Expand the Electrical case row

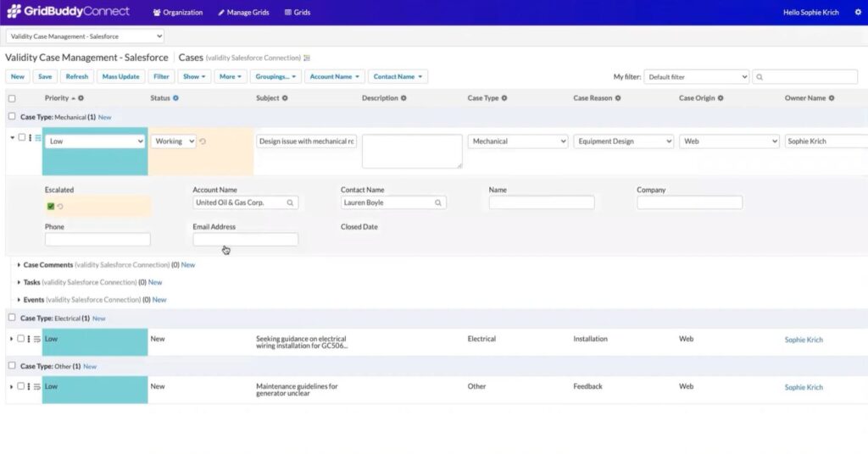tap(11, 339)
